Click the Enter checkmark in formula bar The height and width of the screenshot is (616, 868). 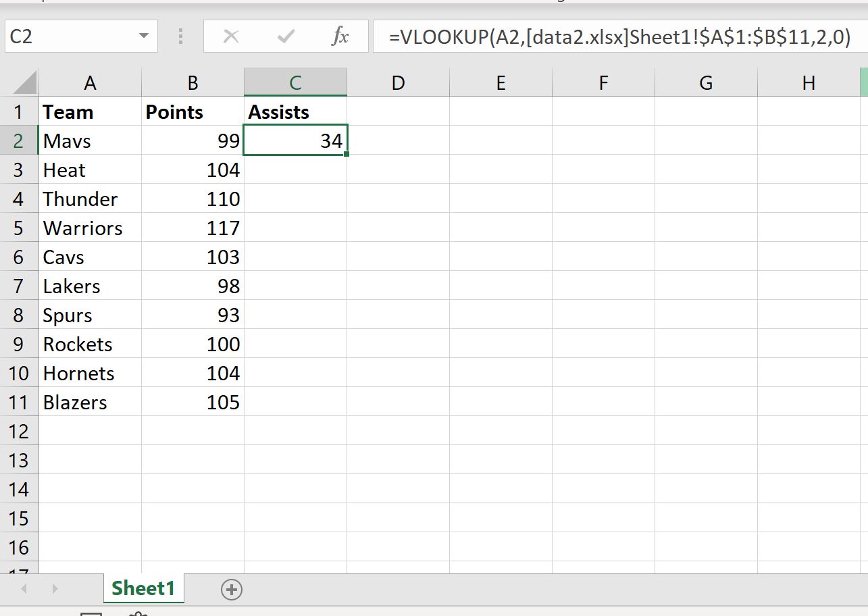pos(286,37)
